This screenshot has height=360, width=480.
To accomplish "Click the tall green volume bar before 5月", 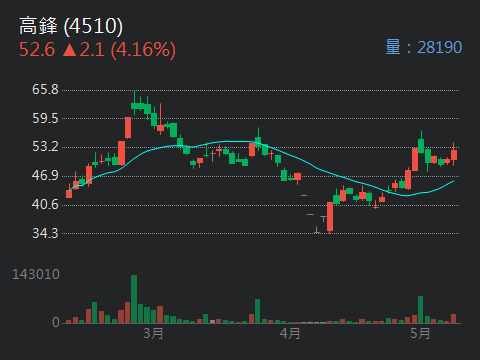I will (x=421, y=310).
